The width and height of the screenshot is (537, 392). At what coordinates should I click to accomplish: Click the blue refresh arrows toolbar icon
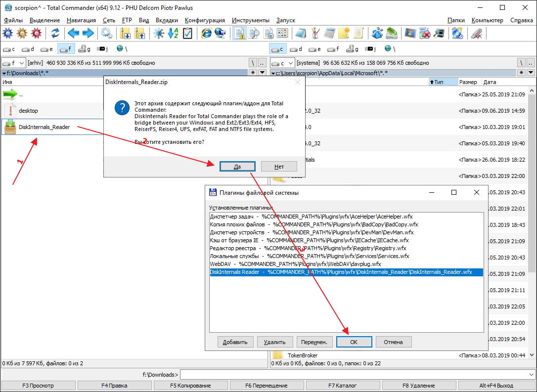(x=55, y=34)
